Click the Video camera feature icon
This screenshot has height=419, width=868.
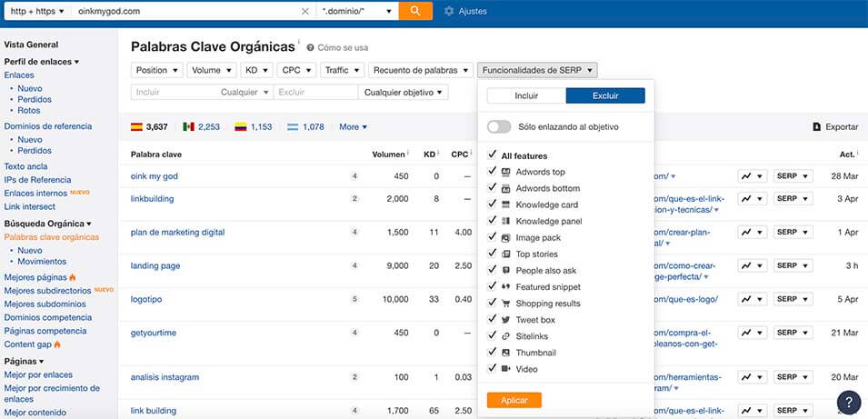[x=505, y=369]
